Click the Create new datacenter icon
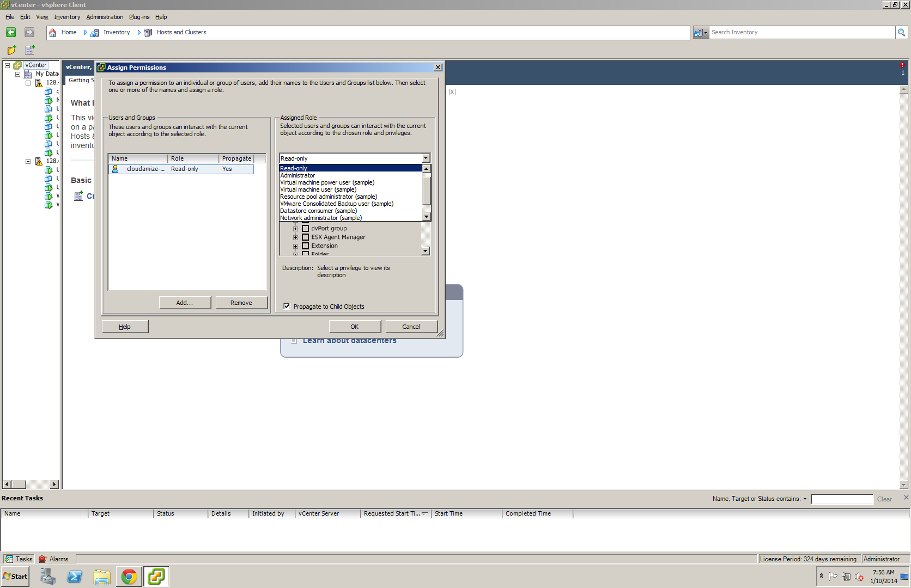The width and height of the screenshot is (911, 588). point(29,50)
